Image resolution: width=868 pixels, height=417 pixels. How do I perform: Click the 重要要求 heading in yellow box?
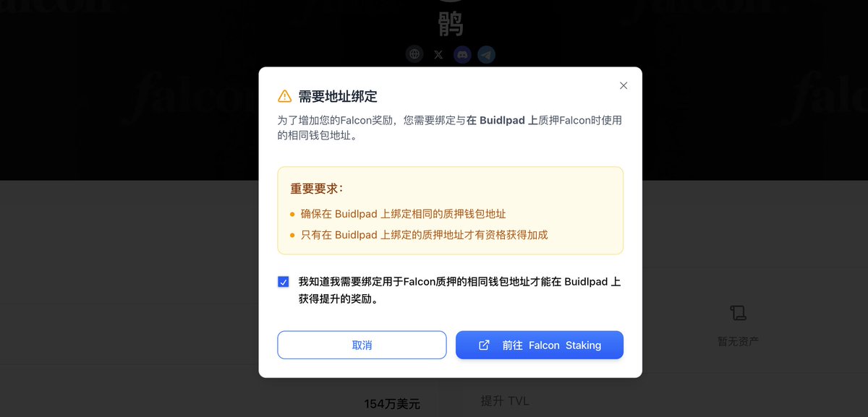317,189
